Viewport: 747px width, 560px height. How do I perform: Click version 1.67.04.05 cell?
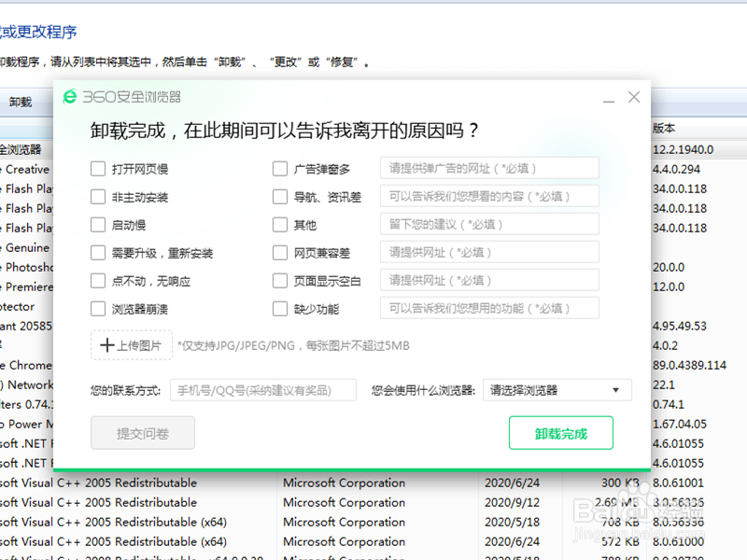(x=680, y=424)
